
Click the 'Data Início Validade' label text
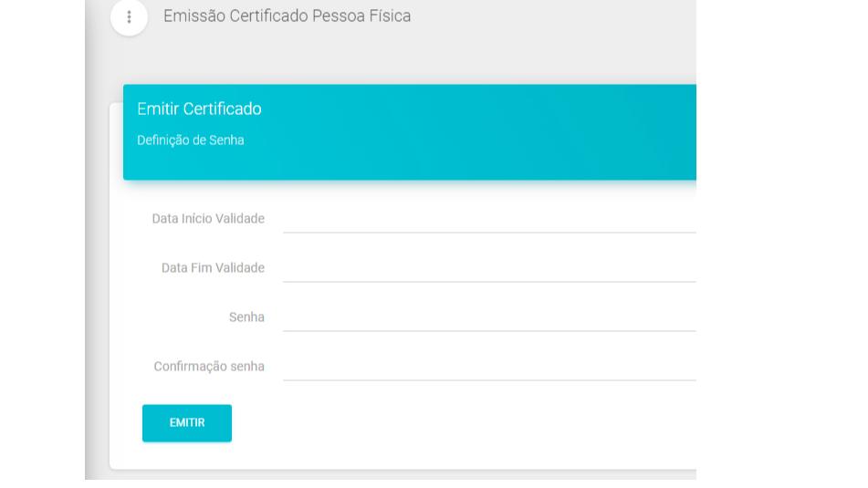point(208,219)
